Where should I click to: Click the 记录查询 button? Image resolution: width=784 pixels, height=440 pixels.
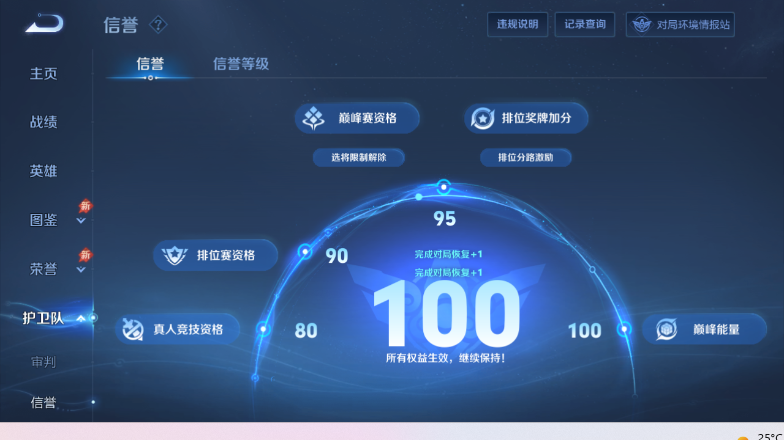[585, 24]
